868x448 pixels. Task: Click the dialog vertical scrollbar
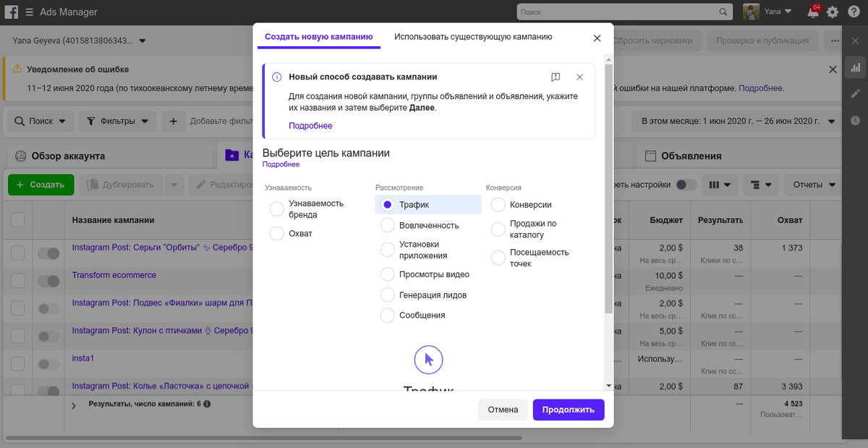tap(608, 188)
